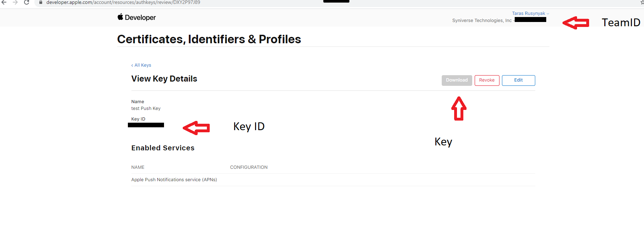Image resolution: width=644 pixels, height=239 pixels.
Task: Reload the page with the refresh icon
Action: [27, 2]
